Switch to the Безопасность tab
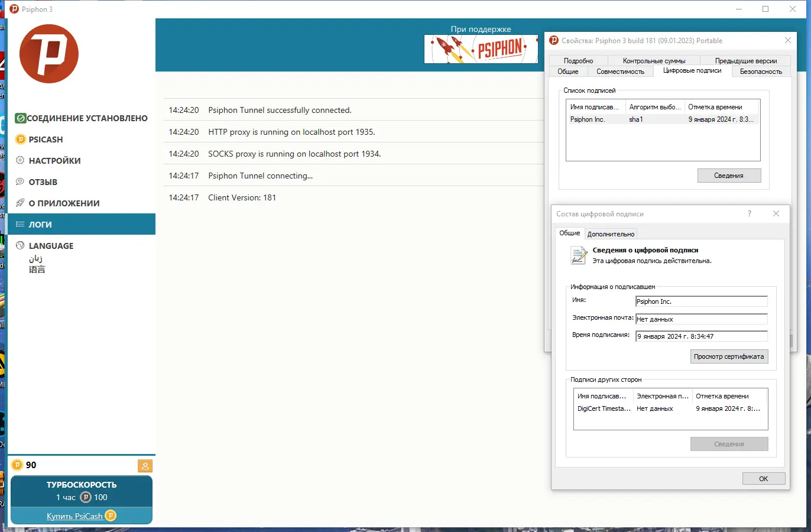811x532 pixels. [x=761, y=72]
